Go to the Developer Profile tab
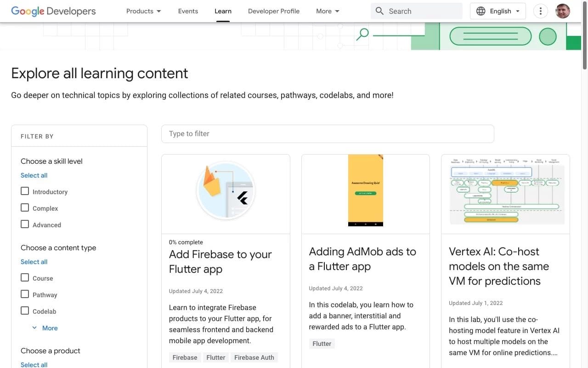The image size is (588, 368). coord(273,11)
